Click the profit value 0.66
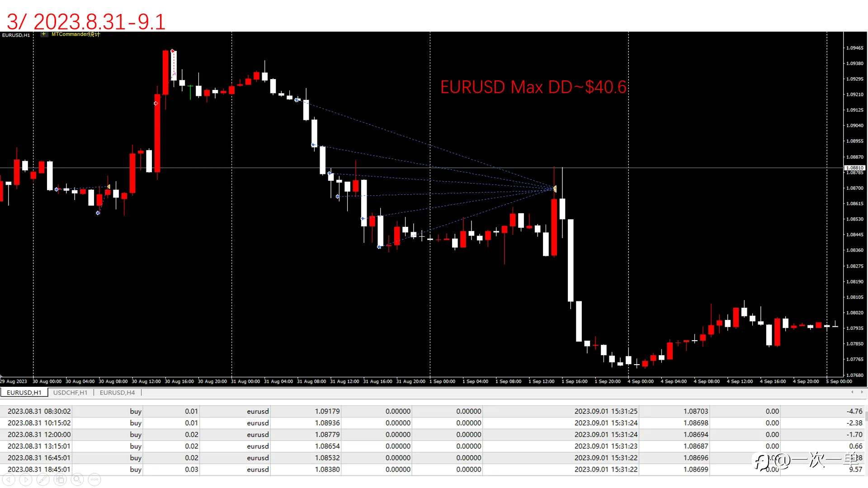This screenshot has height=488, width=868. [856, 446]
